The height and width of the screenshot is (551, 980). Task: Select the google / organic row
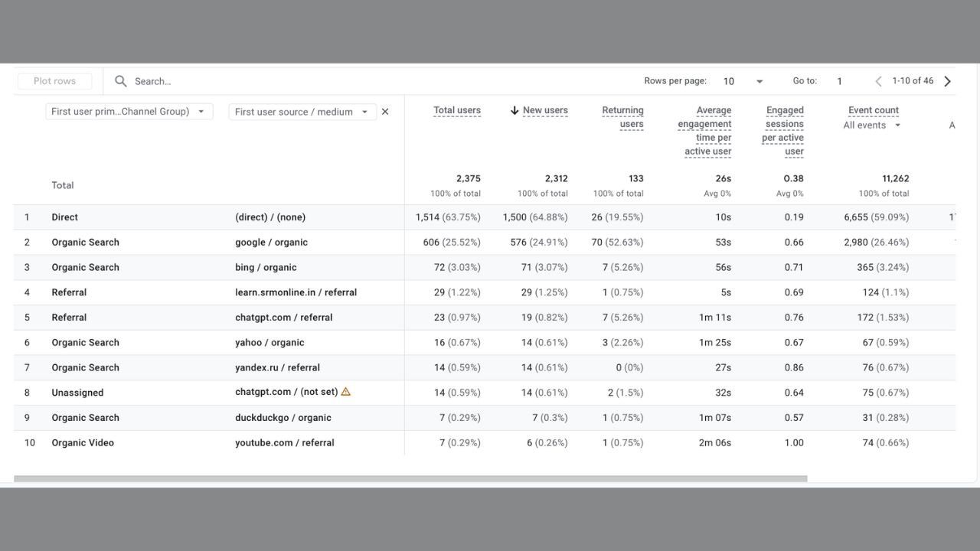(x=271, y=243)
